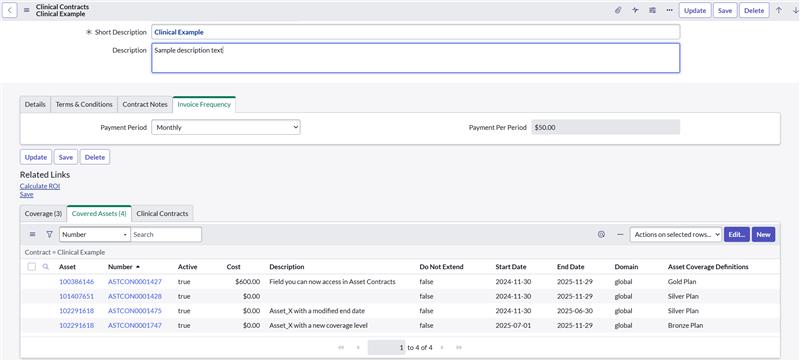Open the attachments paperclip icon
Viewport: 800px width, 361px height.
coord(618,10)
